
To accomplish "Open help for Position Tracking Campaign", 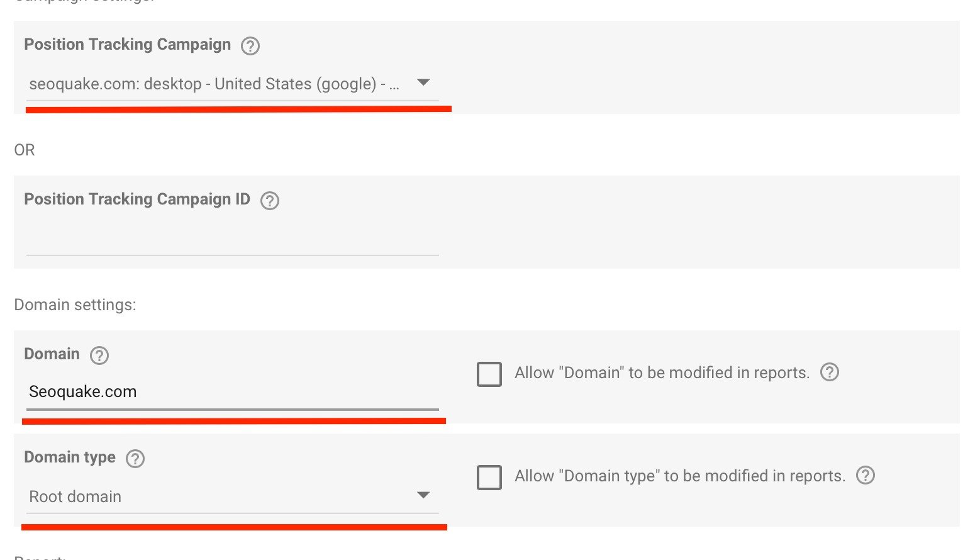I will (250, 45).
